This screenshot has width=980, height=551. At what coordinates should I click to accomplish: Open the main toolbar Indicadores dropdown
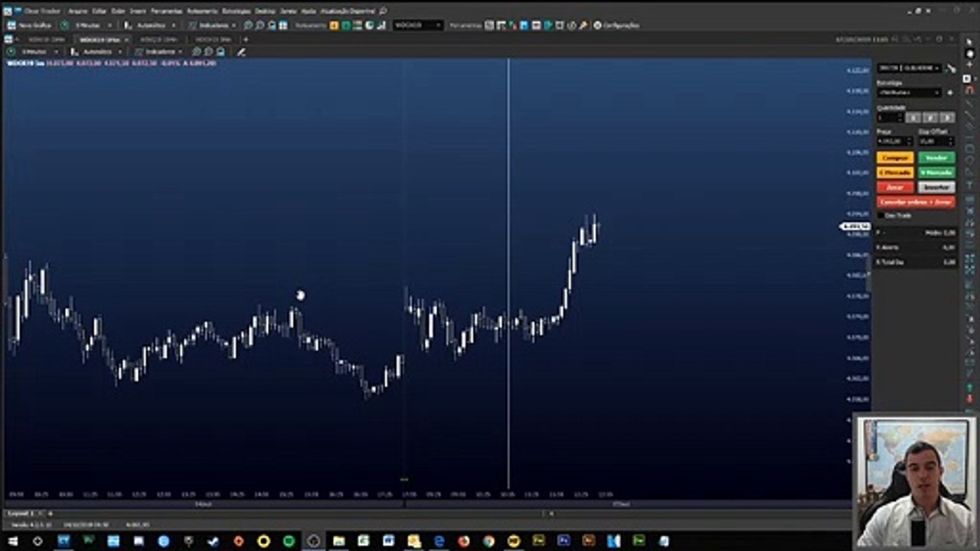213,25
